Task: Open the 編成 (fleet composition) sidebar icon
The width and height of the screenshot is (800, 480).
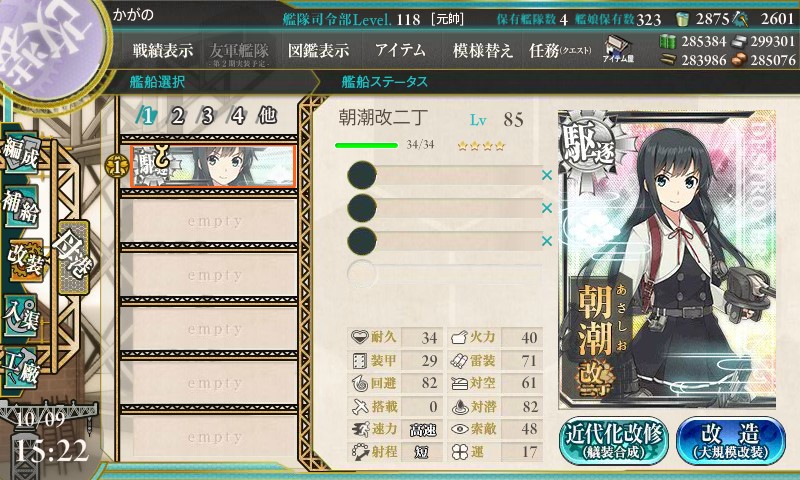Action: pyautogui.click(x=21, y=153)
